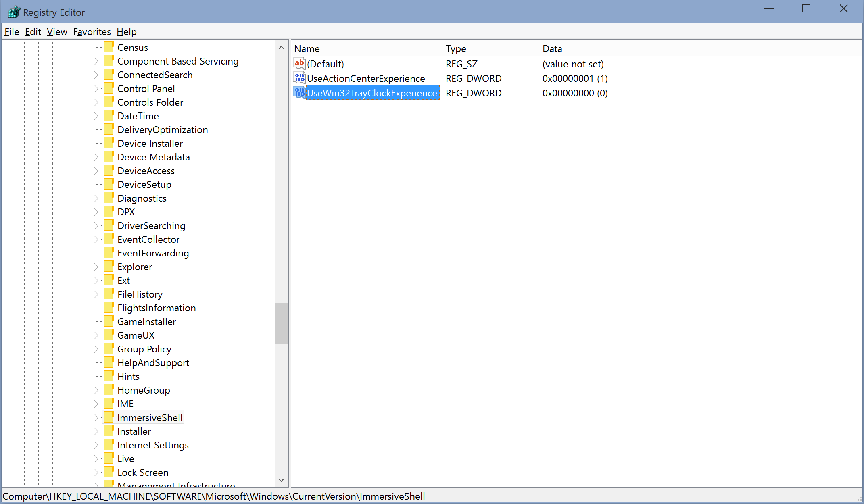Viewport: 864px width, 504px height.
Task: Click the GameInstaller folder icon
Action: point(109,321)
